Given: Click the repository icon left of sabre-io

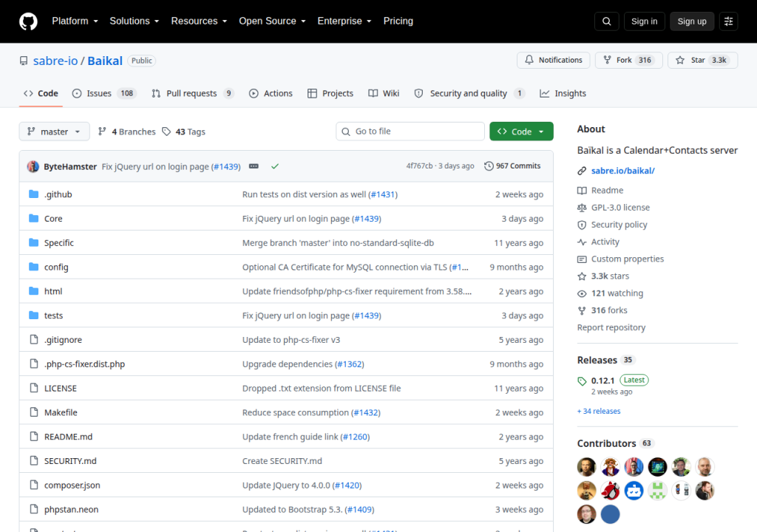Looking at the screenshot, I should point(24,61).
